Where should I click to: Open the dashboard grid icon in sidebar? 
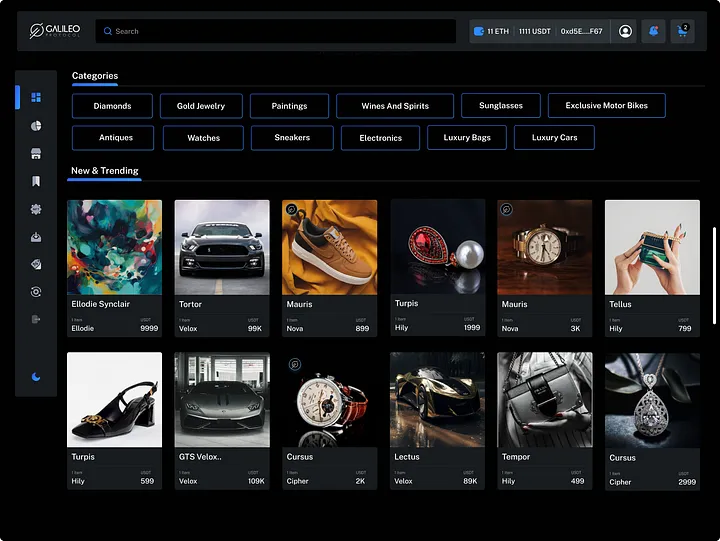tap(36, 97)
